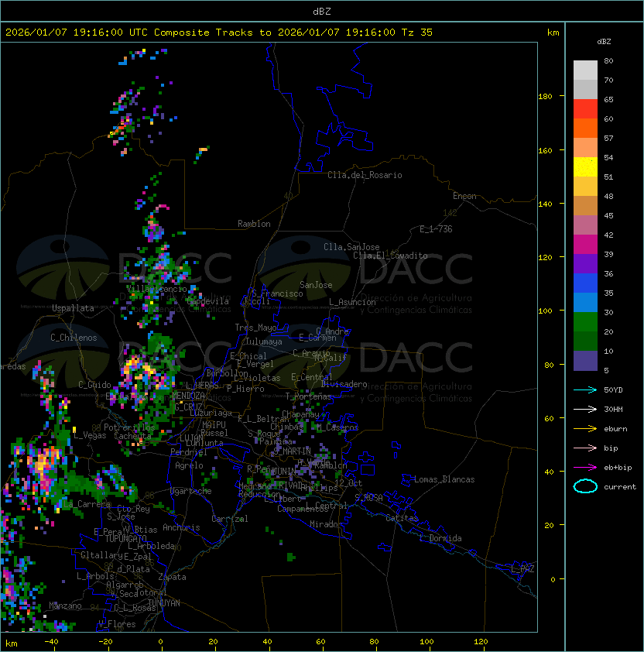The image size is (644, 652).
Task: Click the composite tracks timestamp header
Action: 219,33
